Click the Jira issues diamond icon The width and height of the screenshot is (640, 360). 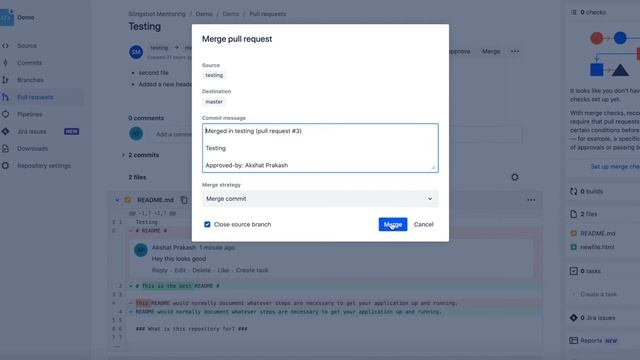click(x=5, y=131)
